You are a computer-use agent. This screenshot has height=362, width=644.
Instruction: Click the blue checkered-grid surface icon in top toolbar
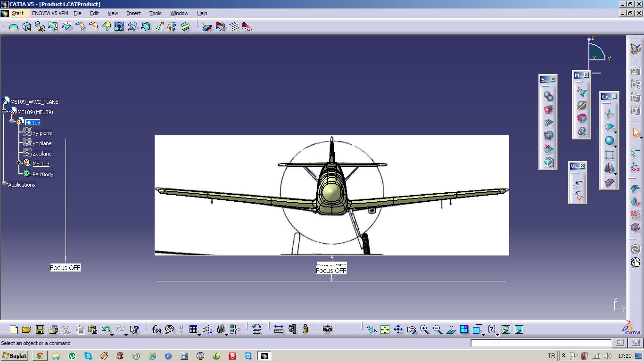click(x=119, y=26)
